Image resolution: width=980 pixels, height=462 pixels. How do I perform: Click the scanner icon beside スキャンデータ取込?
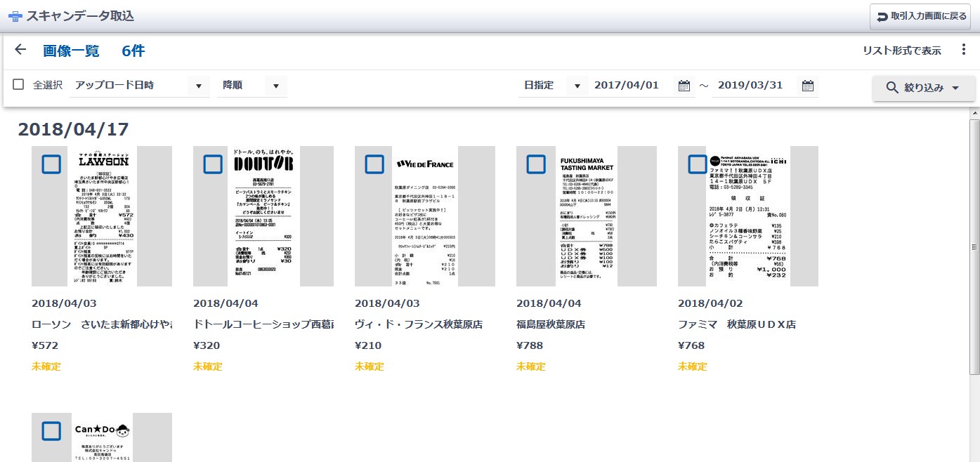[x=15, y=15]
